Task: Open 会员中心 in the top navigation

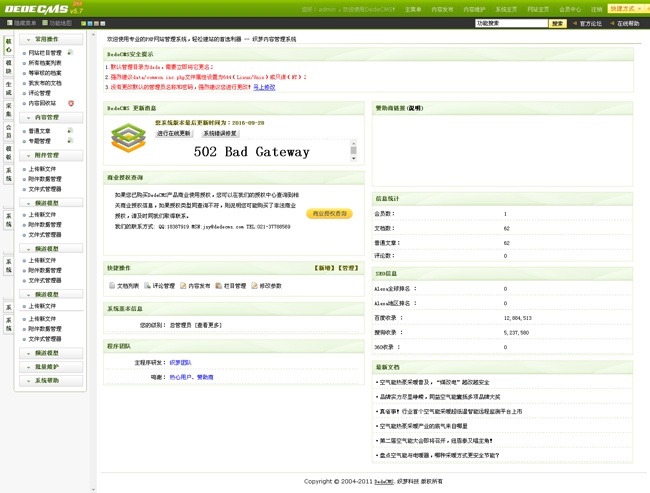Action: 570,9
